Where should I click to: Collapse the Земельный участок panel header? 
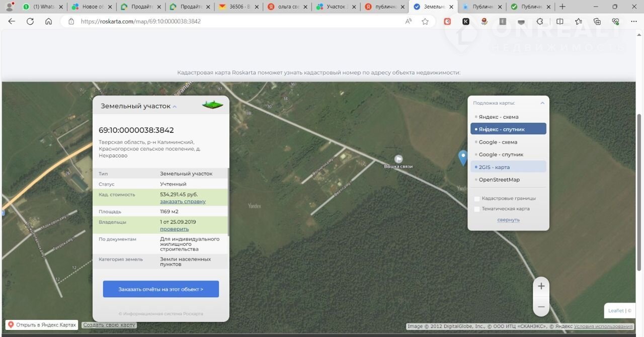[x=175, y=107]
